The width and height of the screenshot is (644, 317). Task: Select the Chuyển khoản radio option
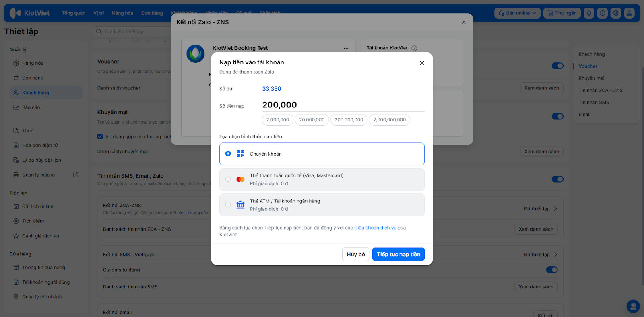[x=228, y=154]
